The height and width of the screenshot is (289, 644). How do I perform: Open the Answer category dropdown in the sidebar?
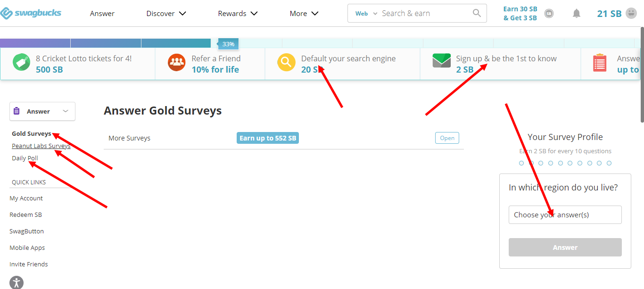click(42, 111)
